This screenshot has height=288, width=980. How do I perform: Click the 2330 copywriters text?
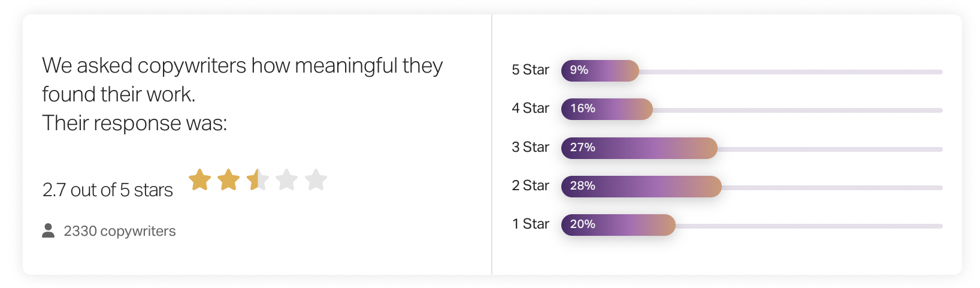coord(120,232)
